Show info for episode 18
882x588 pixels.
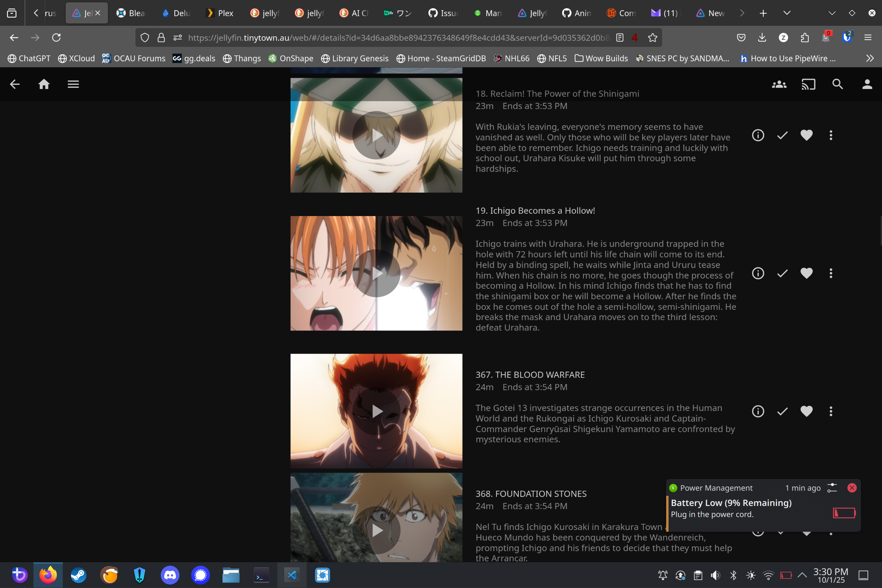[x=758, y=135]
